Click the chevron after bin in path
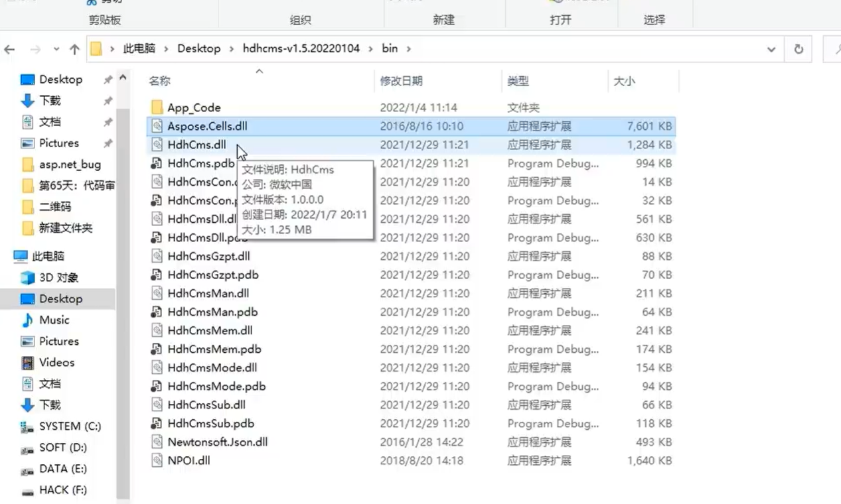841x504 pixels. (x=408, y=48)
